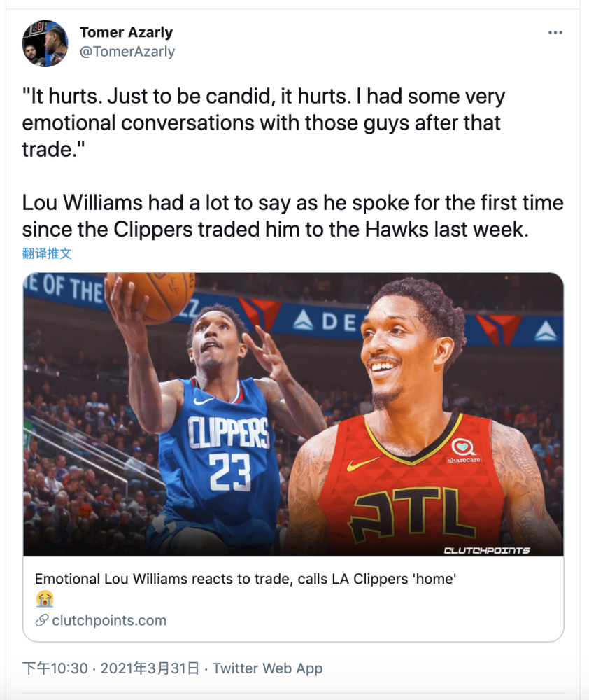The height and width of the screenshot is (700, 589).
Task: Open the three-dot more options menu
Action: (x=555, y=33)
